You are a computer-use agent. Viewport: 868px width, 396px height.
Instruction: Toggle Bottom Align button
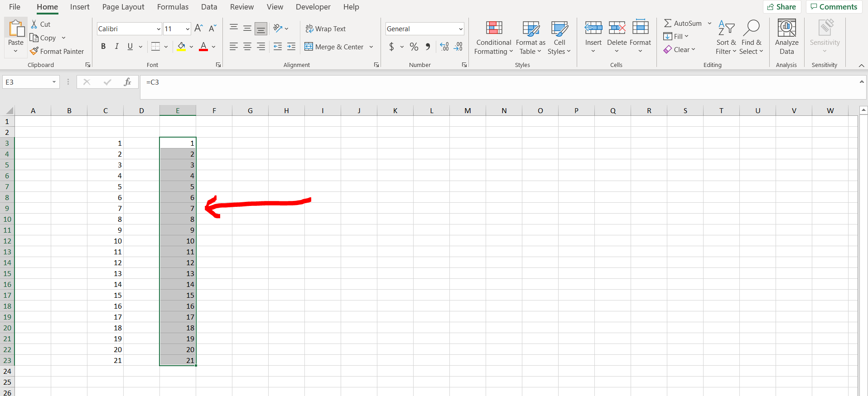coord(261,29)
